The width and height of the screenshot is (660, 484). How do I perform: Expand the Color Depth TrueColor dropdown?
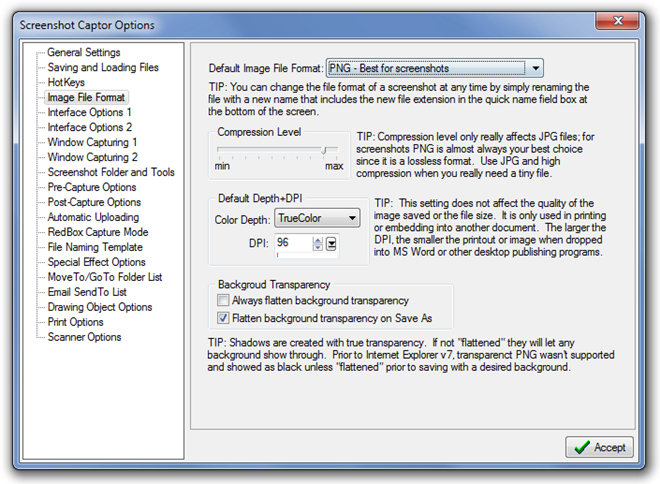coord(317,218)
